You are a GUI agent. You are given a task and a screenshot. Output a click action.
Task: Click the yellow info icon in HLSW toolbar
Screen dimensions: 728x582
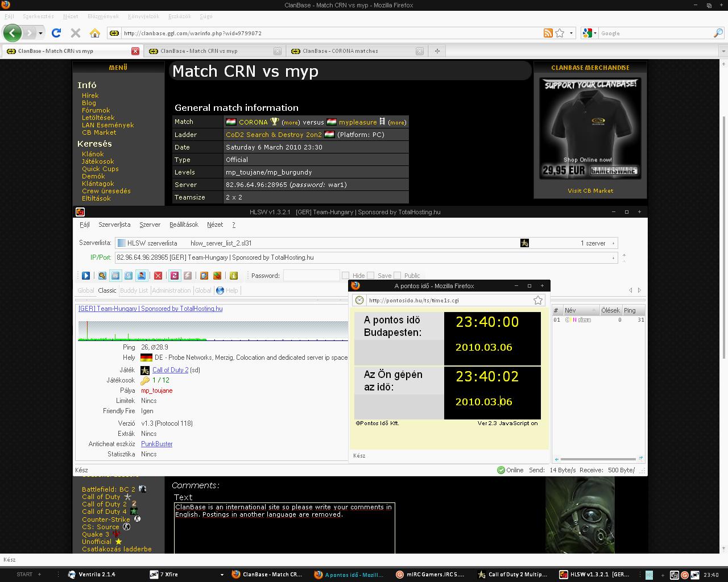pyautogui.click(x=233, y=276)
